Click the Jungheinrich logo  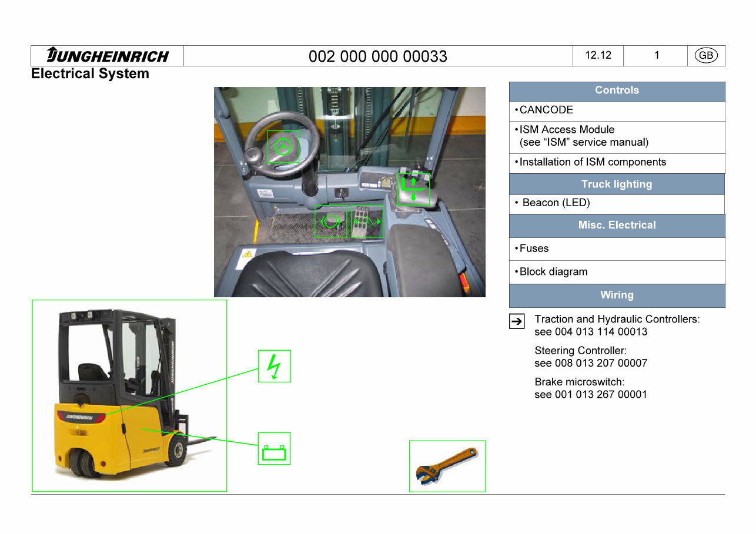point(108,55)
